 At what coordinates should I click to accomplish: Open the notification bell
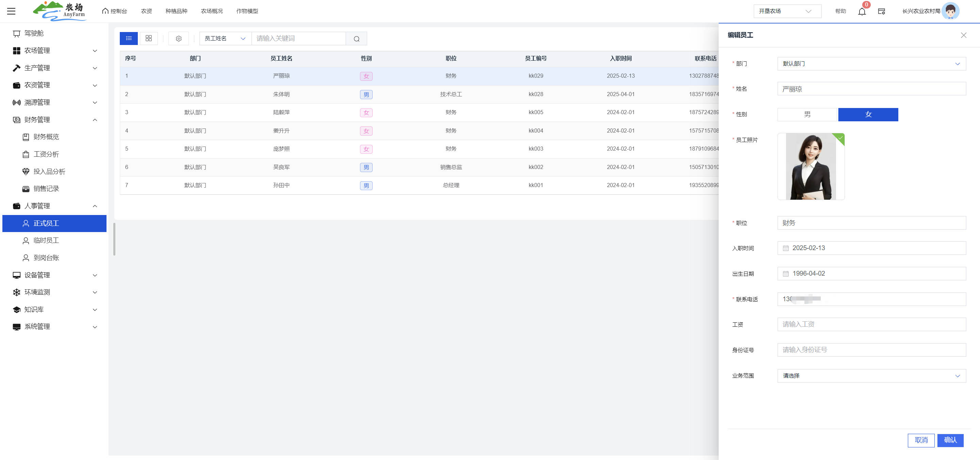pyautogui.click(x=862, y=12)
